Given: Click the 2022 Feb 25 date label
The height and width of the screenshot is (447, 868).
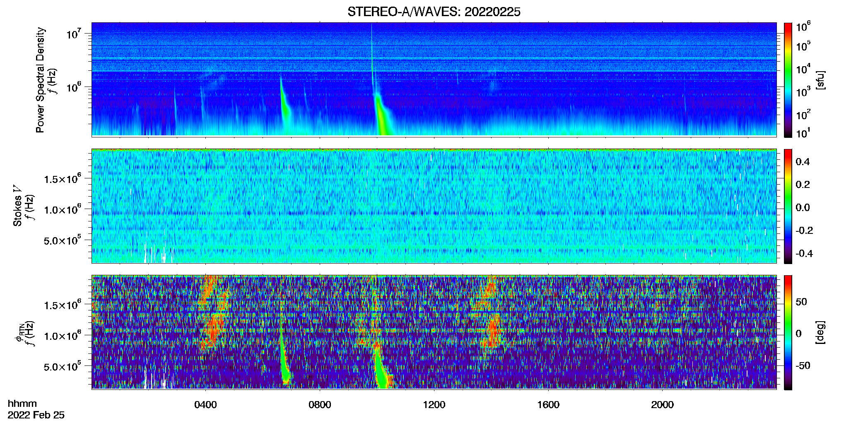Looking at the screenshot, I should coord(36,415).
